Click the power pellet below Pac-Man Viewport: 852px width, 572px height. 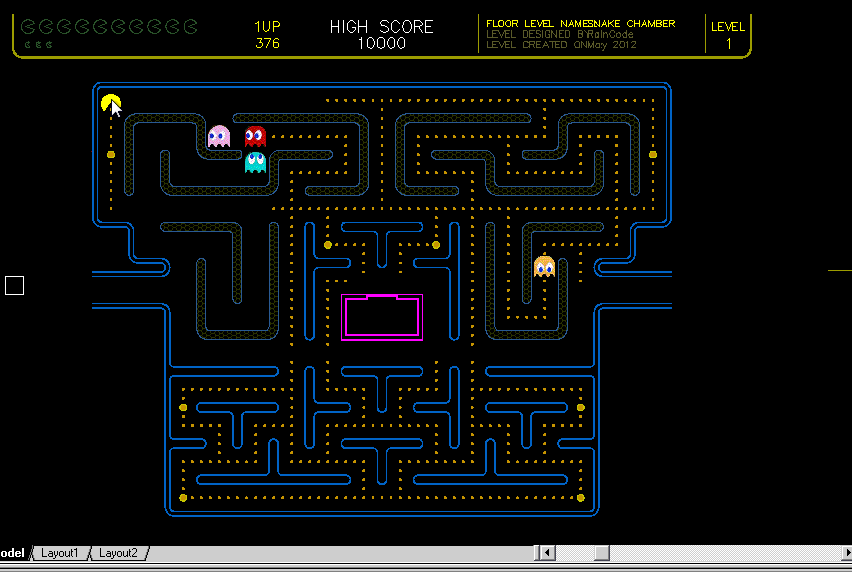tap(111, 155)
